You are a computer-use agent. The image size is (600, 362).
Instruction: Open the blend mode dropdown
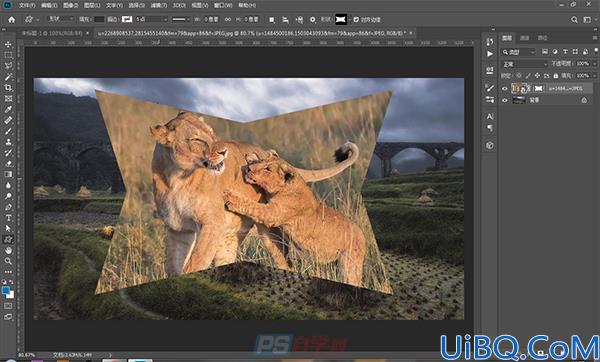(525, 64)
